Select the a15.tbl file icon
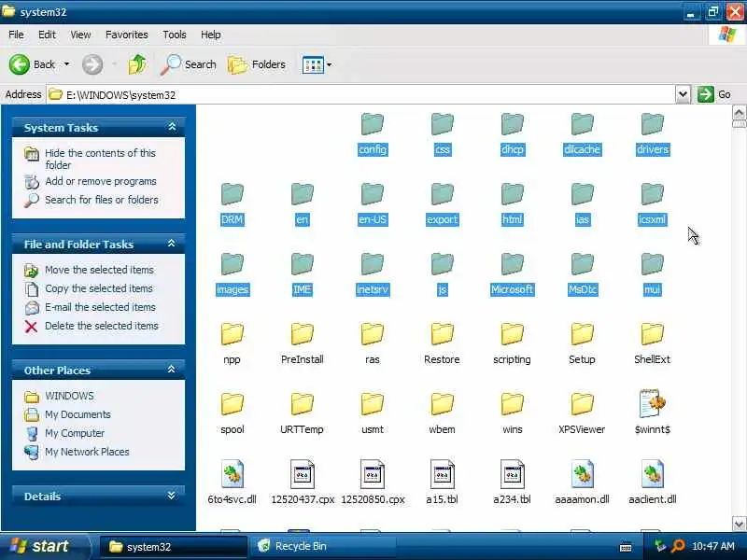 click(x=442, y=474)
